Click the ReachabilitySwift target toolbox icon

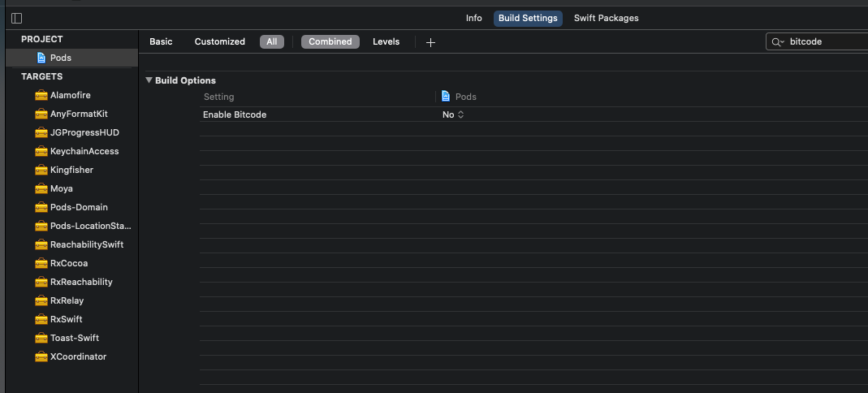pyautogui.click(x=41, y=244)
